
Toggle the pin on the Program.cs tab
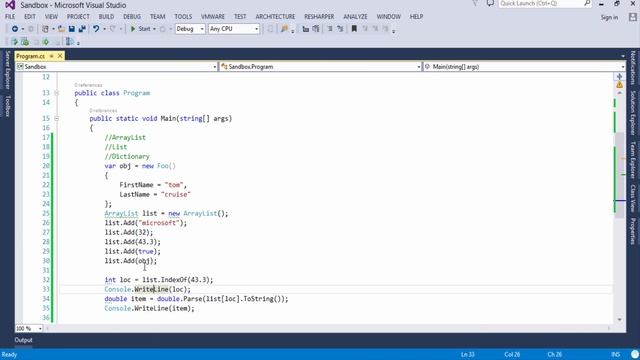pyautogui.click(x=51, y=56)
